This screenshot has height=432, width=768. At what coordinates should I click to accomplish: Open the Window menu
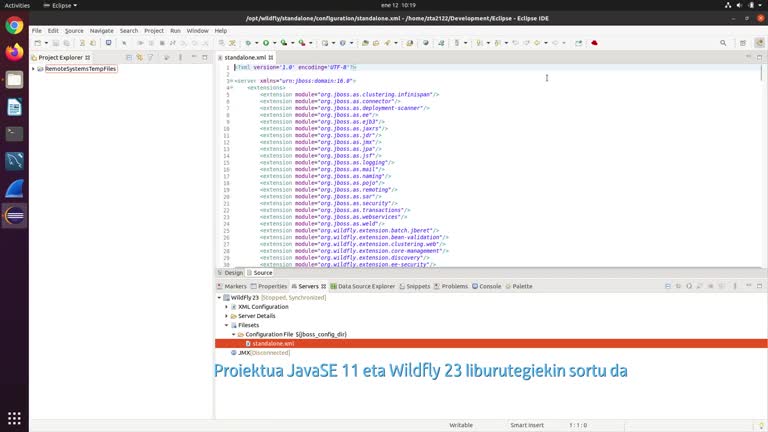[197, 30]
